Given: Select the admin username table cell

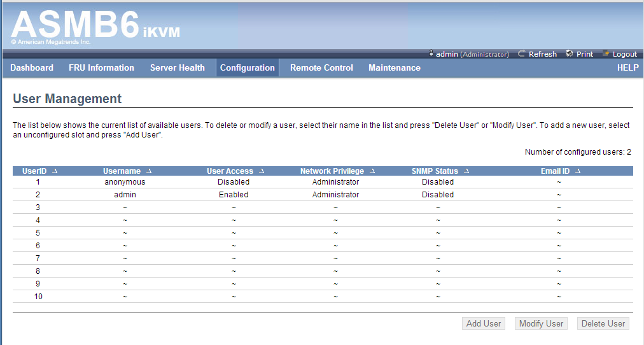Looking at the screenshot, I should [125, 195].
